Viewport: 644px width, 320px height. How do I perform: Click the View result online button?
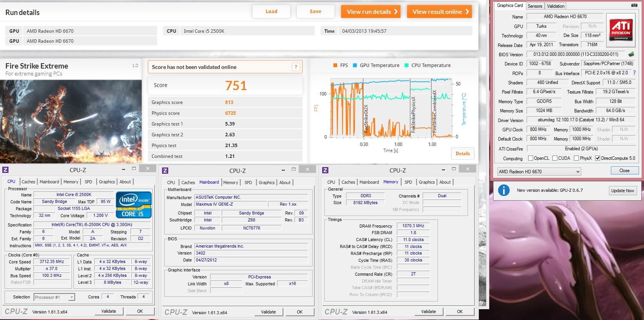pos(439,12)
